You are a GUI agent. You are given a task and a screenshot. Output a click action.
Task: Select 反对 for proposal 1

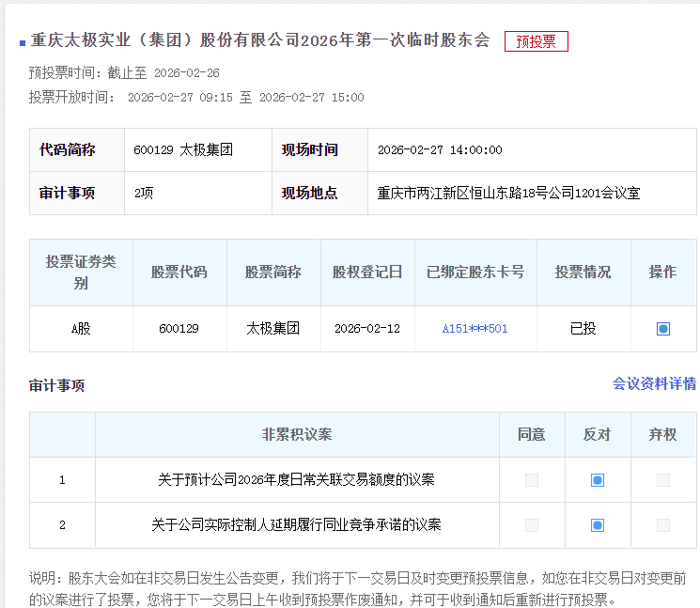[598, 480]
